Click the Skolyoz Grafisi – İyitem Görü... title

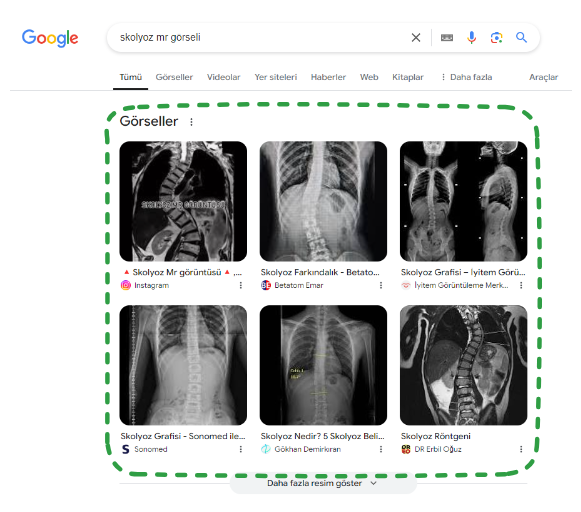(463, 272)
